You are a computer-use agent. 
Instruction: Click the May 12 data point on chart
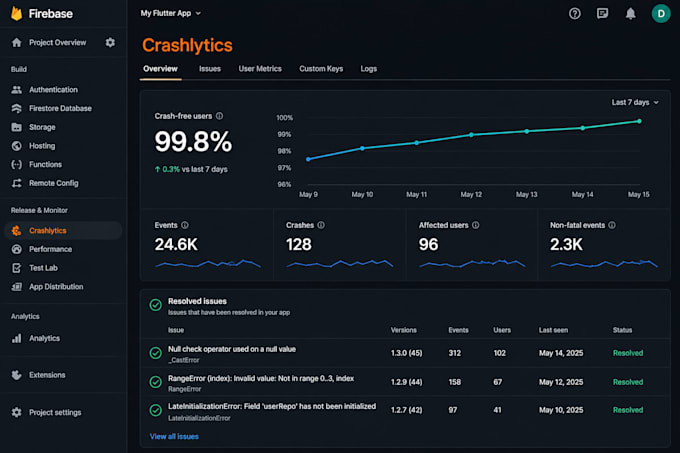coord(471,135)
